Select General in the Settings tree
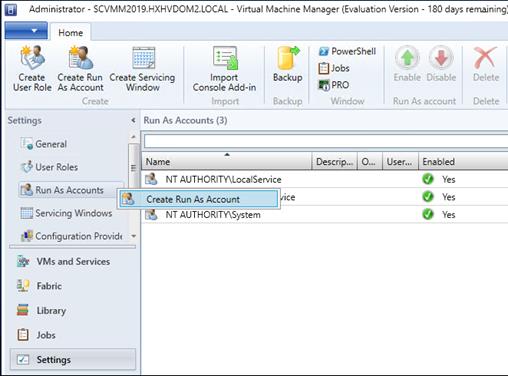Viewport: 508px width, 376px height. pyautogui.click(x=43, y=144)
